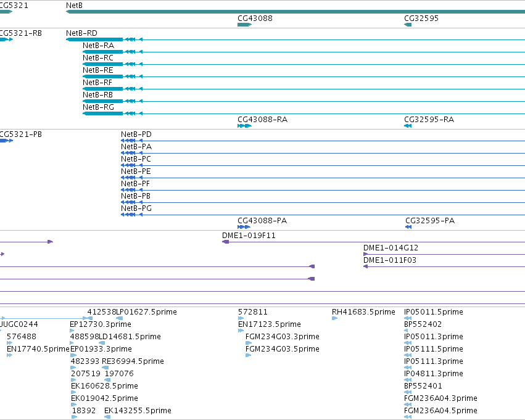Select NetB-RF transcript label
Viewport: 525px width, 420px height.
point(97,83)
